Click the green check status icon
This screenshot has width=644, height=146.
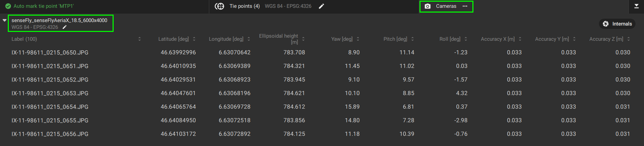click(8, 6)
